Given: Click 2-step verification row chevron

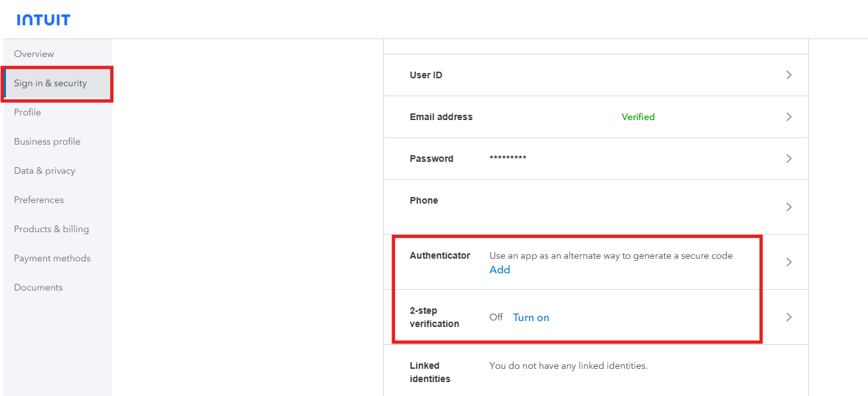Looking at the screenshot, I should click(789, 317).
